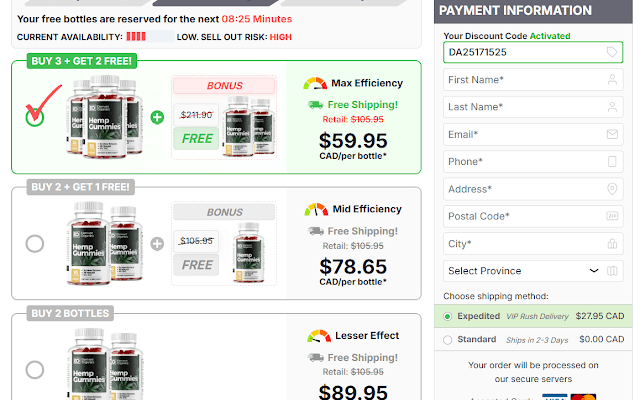Click the Lesser Effect gauge icon
The width and height of the screenshot is (640, 400).
320,336
